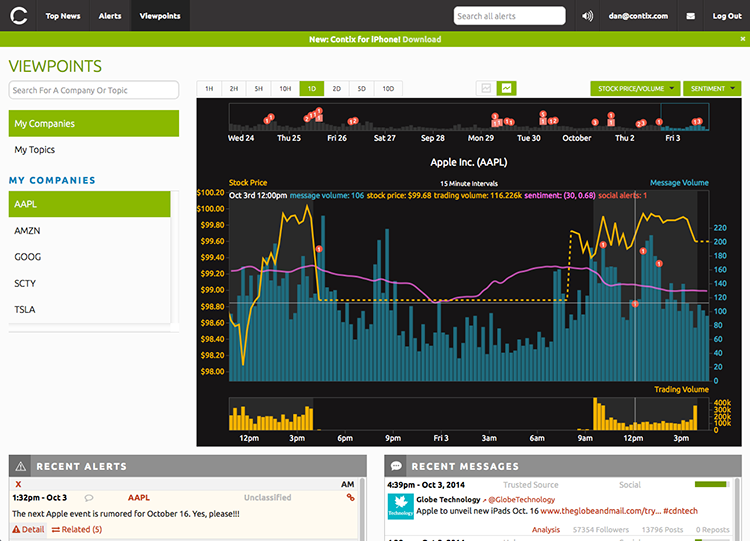This screenshot has width=750, height=541.
Task: Dismiss the green iPhone banner
Action: pos(742,39)
